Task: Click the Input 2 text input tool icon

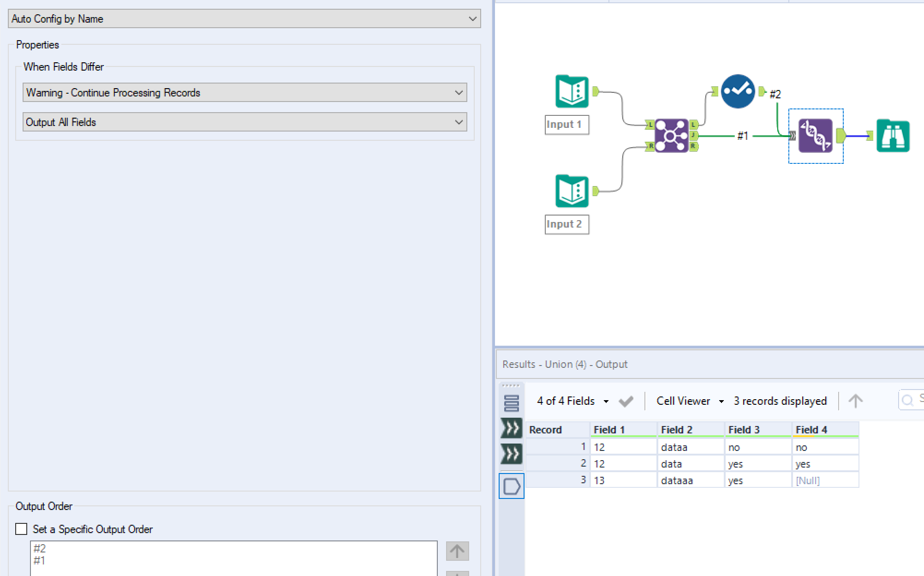Action: [x=572, y=191]
